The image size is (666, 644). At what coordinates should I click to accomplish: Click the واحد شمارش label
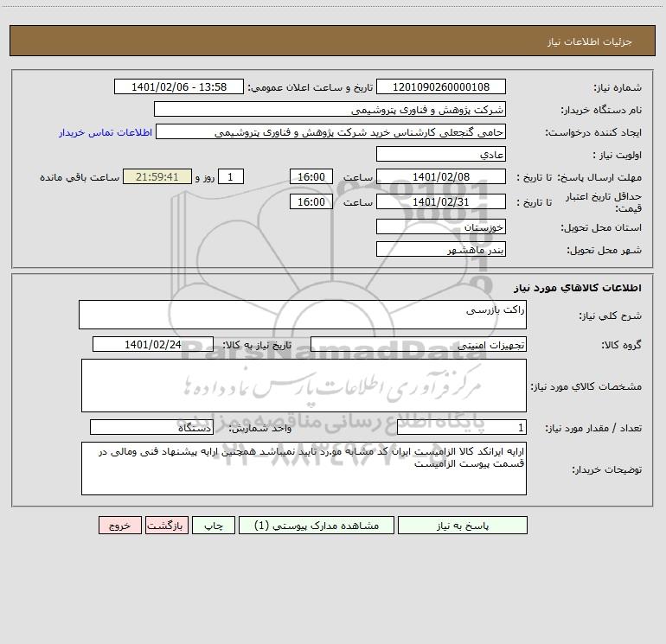coord(260,428)
